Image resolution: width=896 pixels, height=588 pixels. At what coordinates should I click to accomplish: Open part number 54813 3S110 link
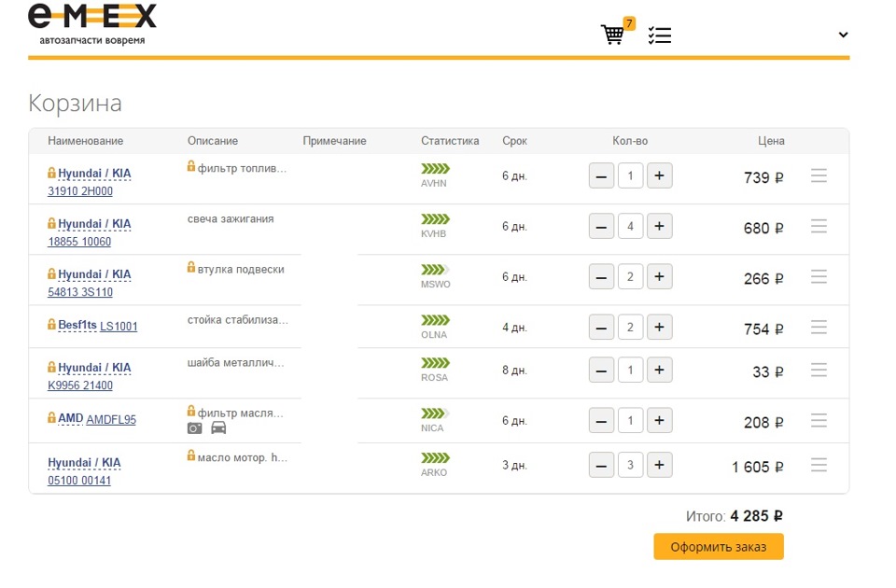pos(80,292)
